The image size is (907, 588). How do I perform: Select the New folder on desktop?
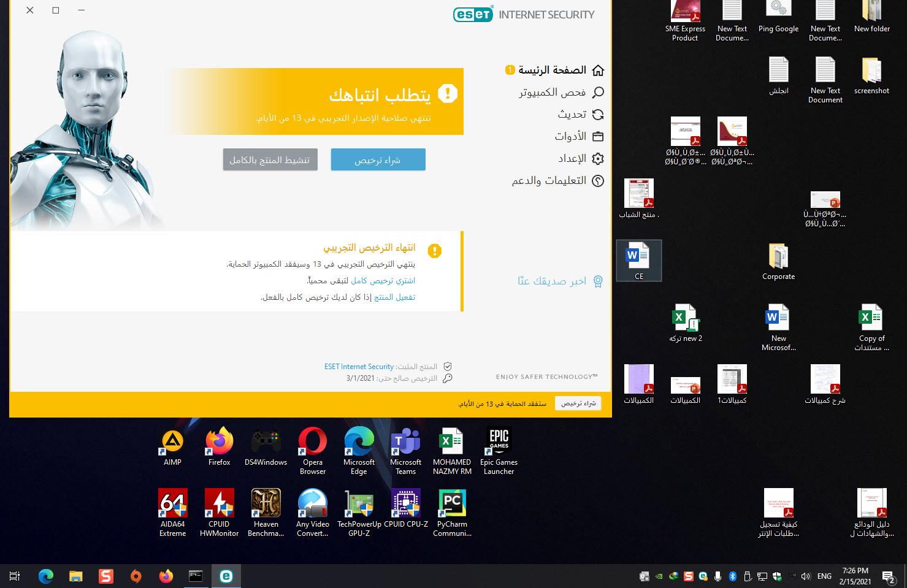[871, 17]
